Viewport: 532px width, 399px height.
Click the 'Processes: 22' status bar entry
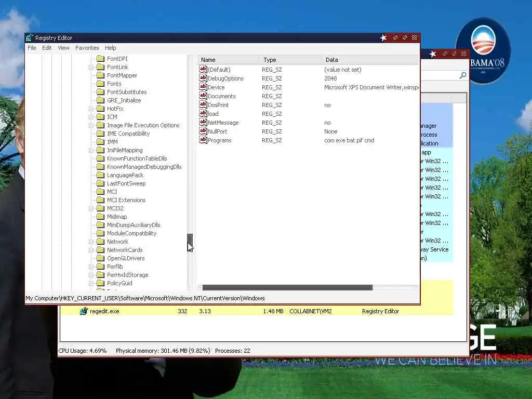point(232,351)
